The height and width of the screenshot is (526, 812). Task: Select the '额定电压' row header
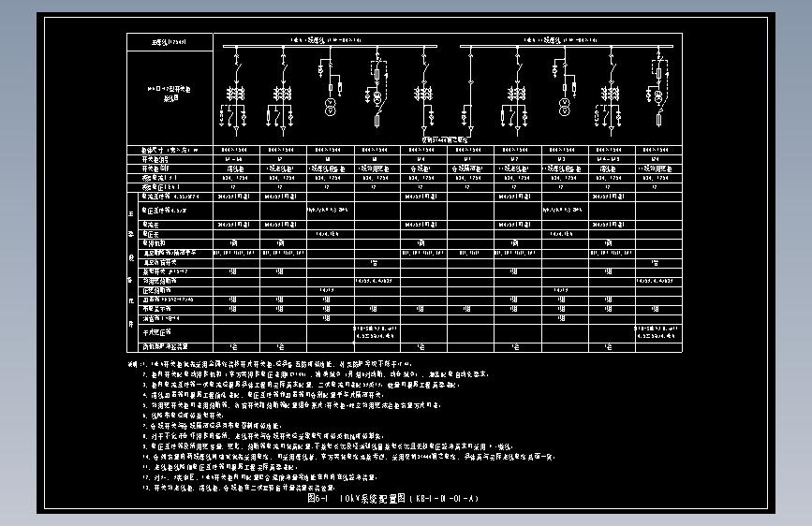point(160,187)
